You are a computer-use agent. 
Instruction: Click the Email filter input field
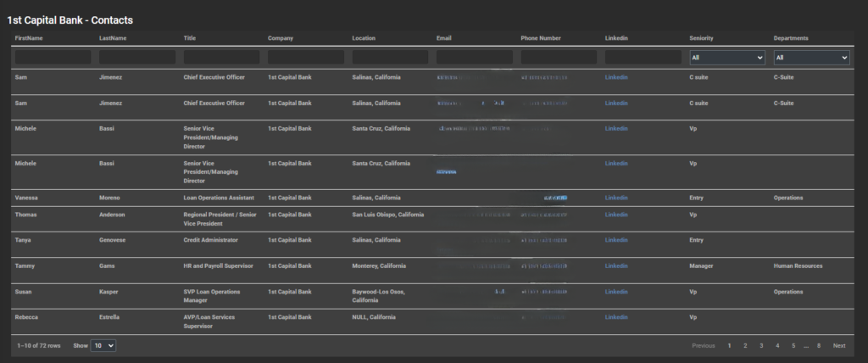click(474, 58)
